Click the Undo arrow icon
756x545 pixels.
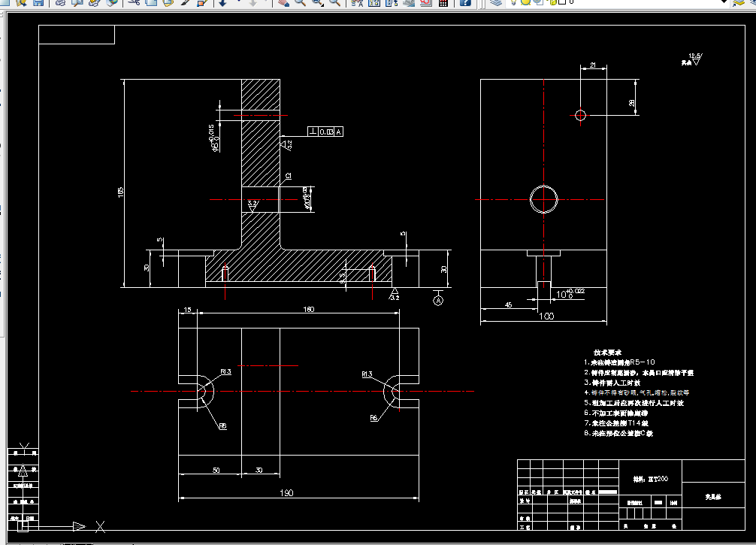click(x=222, y=2)
